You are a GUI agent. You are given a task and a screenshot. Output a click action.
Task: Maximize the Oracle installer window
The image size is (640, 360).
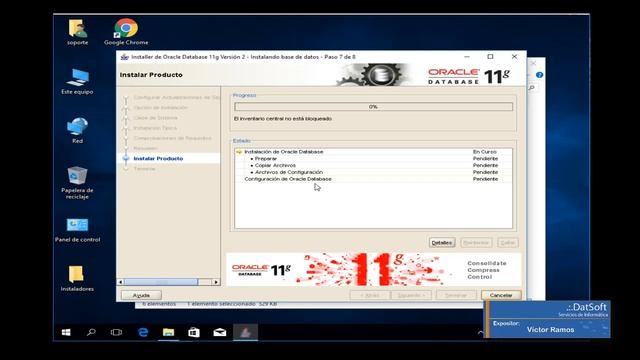pos(490,57)
